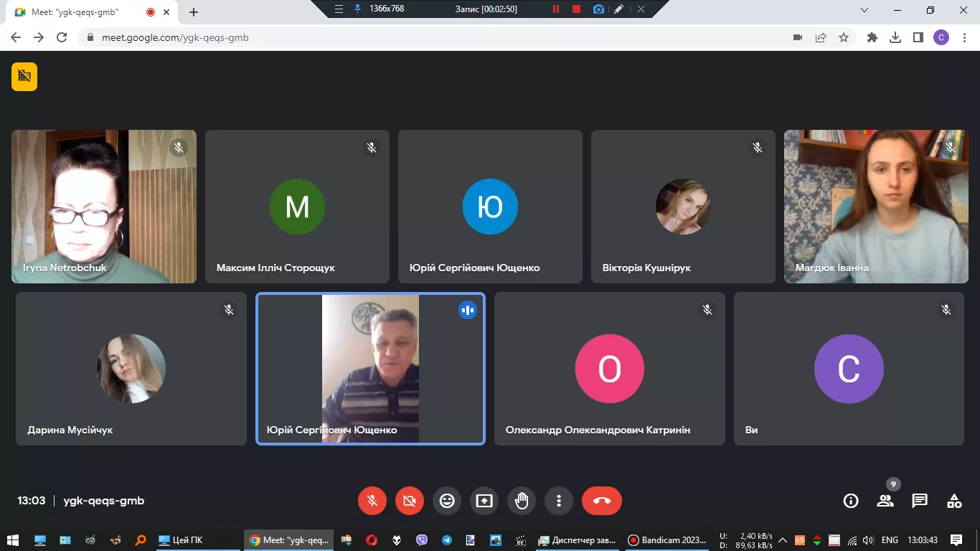Screen dimensions: 980x551
Task: Turn on the camera
Action: coord(410,501)
